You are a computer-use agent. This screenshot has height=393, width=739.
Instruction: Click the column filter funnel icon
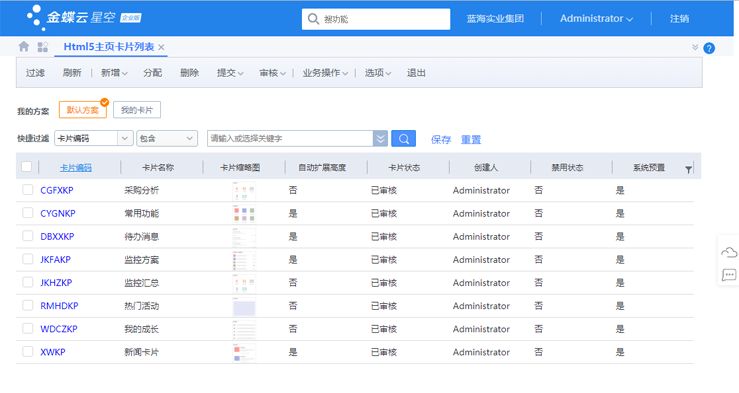(x=689, y=170)
